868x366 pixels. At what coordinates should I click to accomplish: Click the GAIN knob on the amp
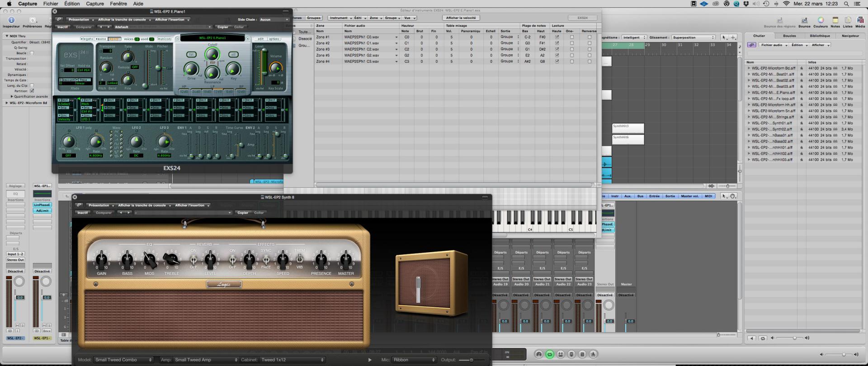[x=102, y=259]
